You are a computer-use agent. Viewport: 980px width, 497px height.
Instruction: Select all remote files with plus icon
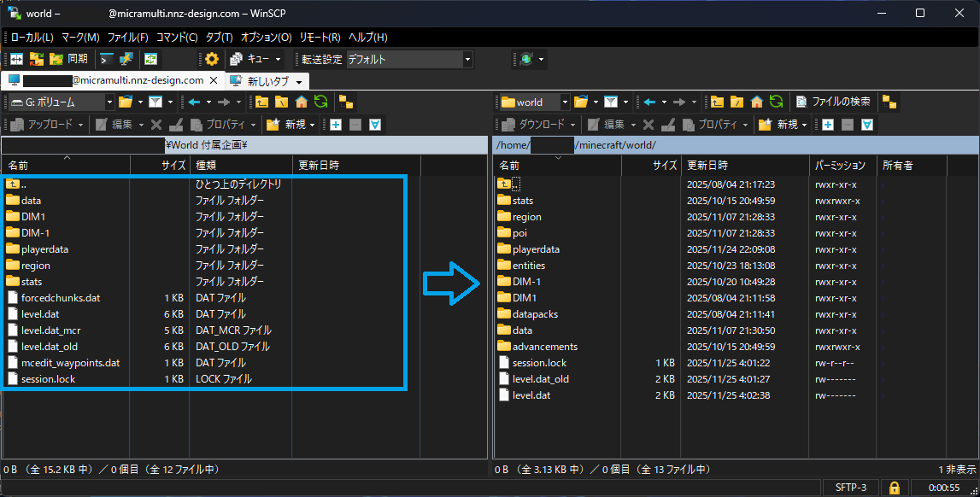click(827, 125)
